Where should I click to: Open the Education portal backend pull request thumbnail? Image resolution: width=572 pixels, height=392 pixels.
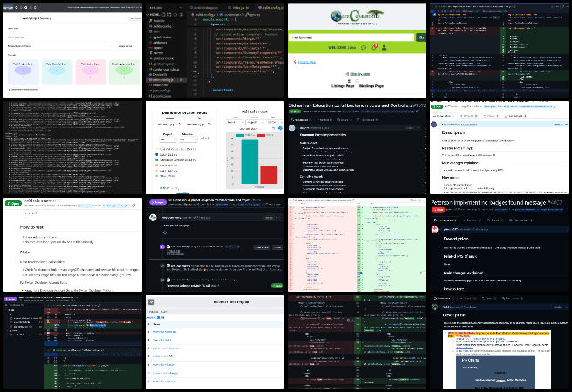[357, 147]
